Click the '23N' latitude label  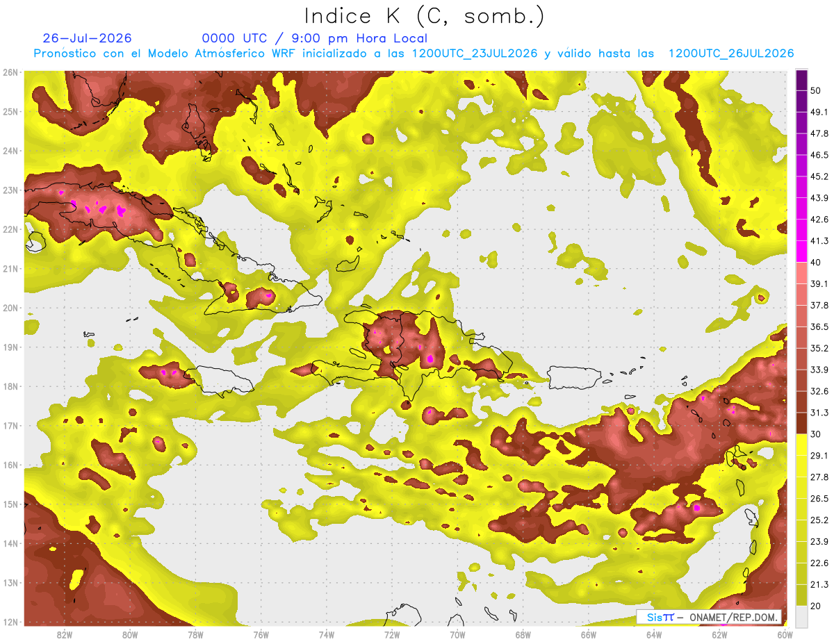[x=10, y=190]
